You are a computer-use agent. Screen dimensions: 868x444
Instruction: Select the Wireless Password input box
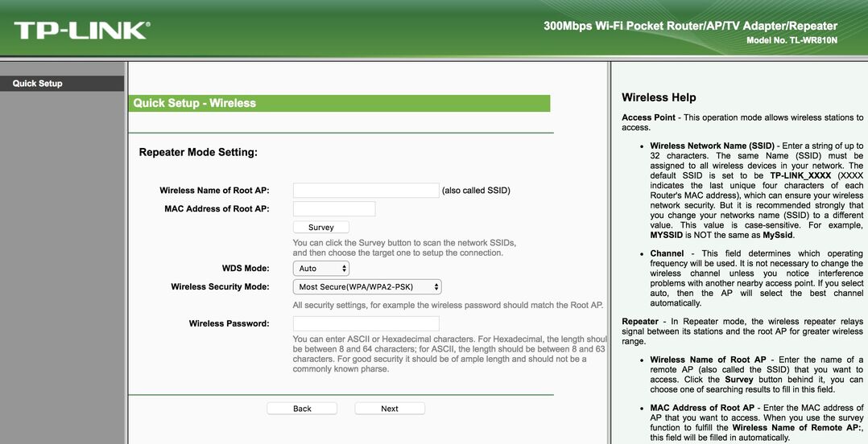[366, 323]
